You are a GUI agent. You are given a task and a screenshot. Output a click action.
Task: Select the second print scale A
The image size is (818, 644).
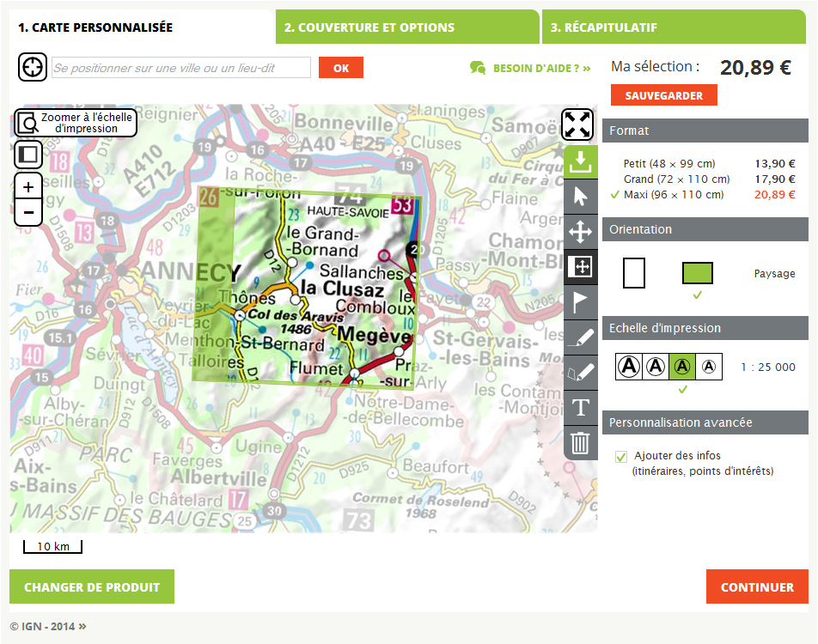656,367
